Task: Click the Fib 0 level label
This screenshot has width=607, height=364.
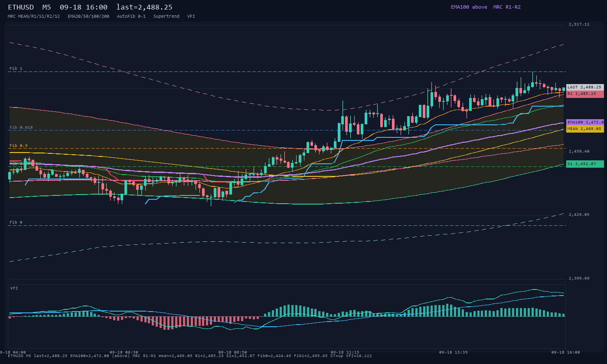Action: (16, 222)
